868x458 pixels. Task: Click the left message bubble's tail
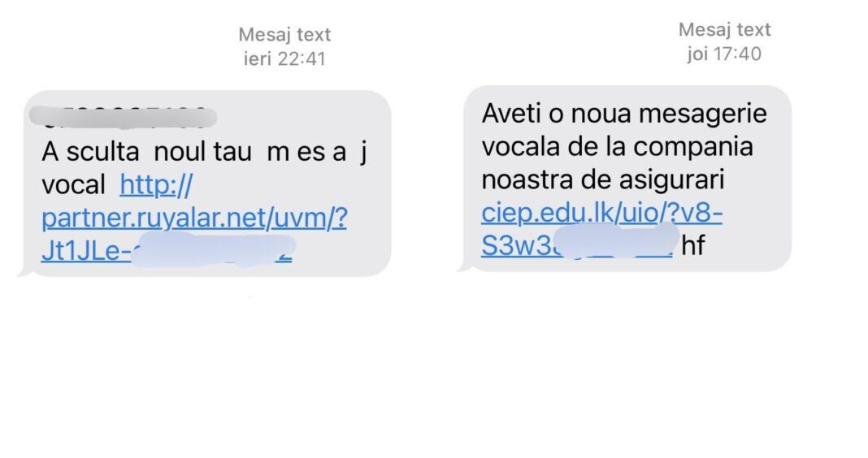(x=24, y=272)
